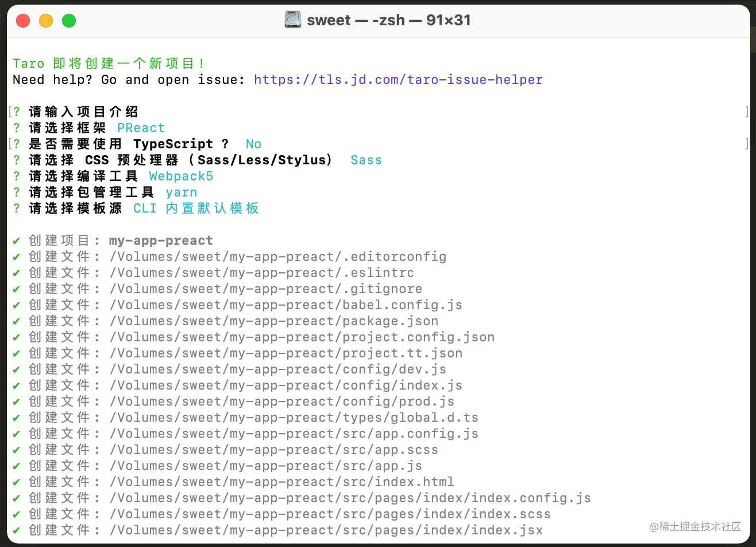Click the 'yarn' package manager answer
The image size is (756, 547).
[181, 192]
